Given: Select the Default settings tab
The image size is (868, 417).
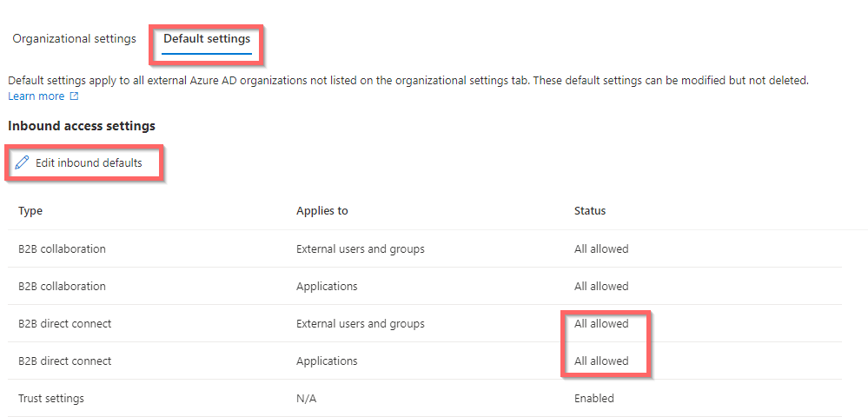Looking at the screenshot, I should point(207,39).
